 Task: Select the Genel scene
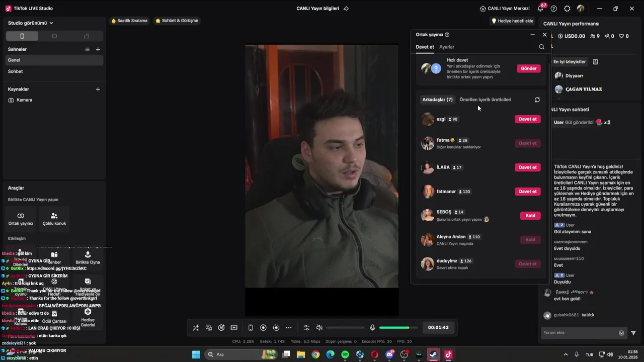pos(54,60)
